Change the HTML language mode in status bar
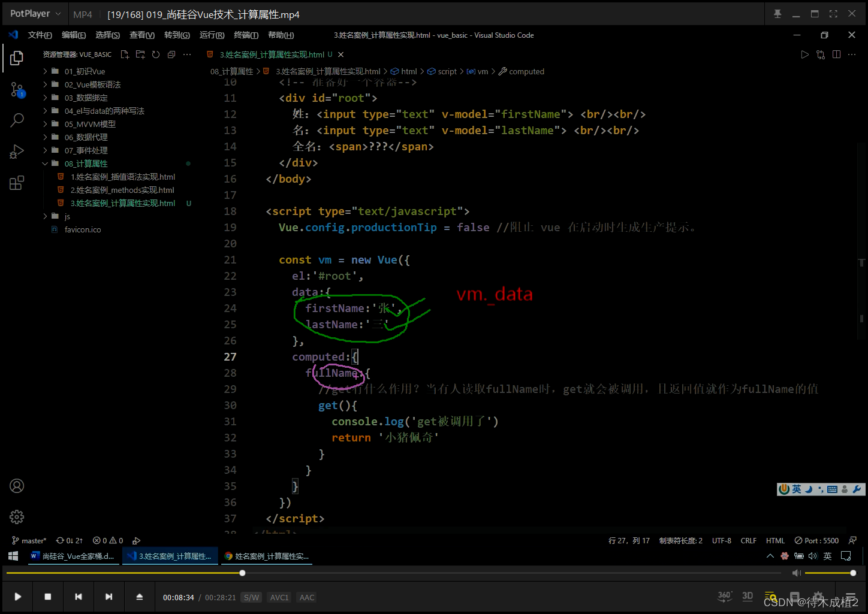The height and width of the screenshot is (614, 868). tap(775, 540)
